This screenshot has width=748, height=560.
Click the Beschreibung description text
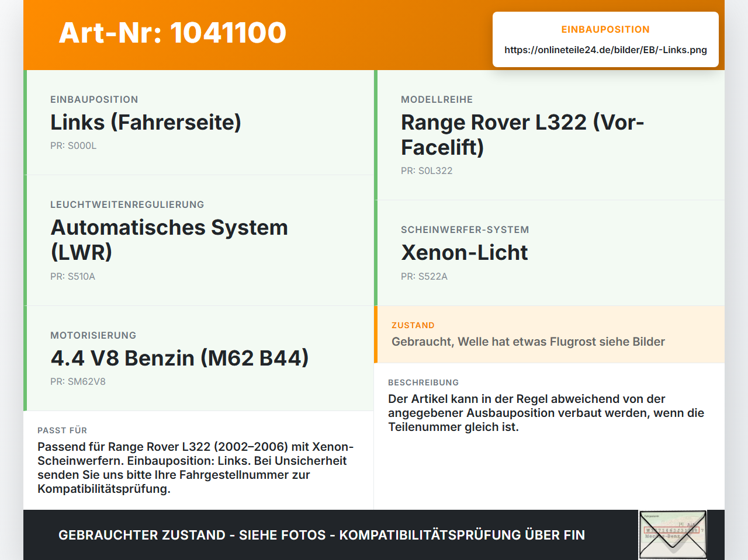546,413
